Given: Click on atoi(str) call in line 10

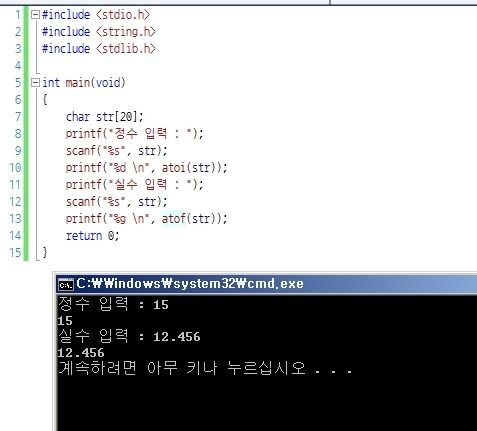Looking at the screenshot, I should (189, 168).
